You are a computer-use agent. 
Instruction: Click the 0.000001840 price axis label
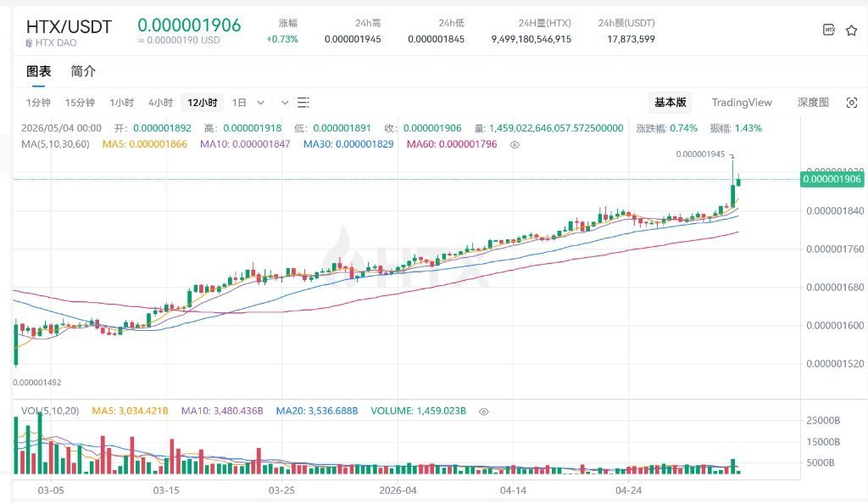(835, 211)
